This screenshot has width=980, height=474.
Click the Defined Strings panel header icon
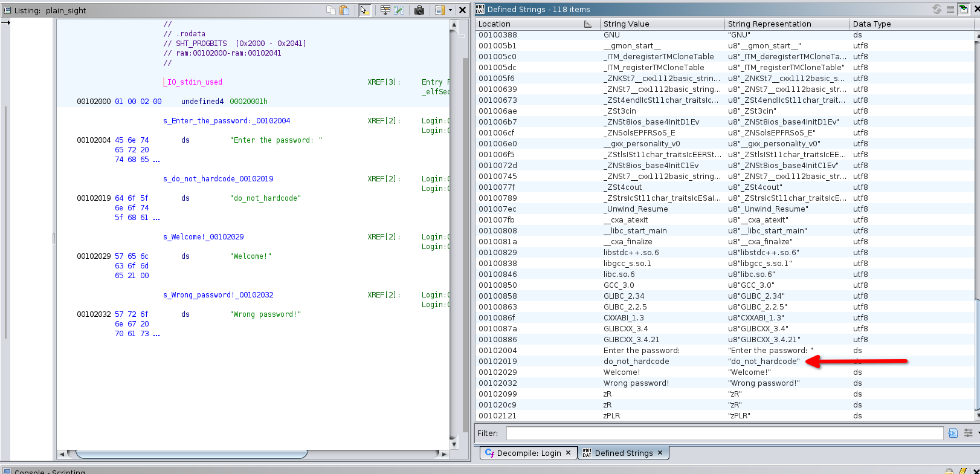[480, 9]
